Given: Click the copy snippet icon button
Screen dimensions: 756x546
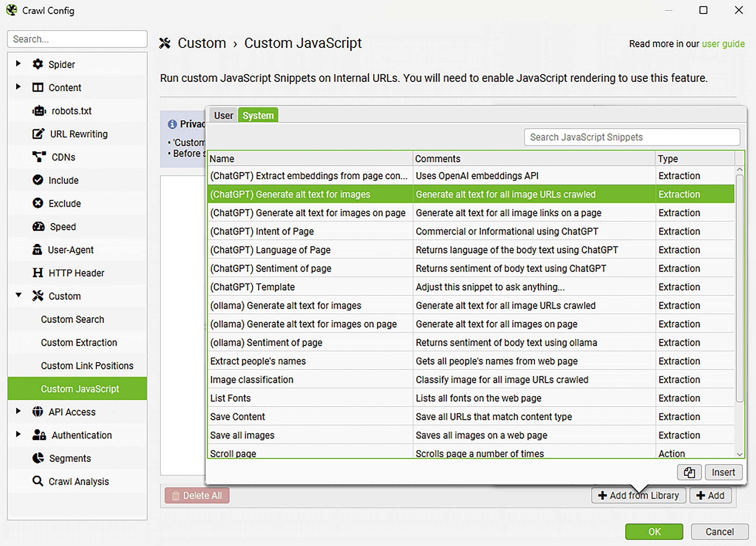Looking at the screenshot, I should (689, 472).
